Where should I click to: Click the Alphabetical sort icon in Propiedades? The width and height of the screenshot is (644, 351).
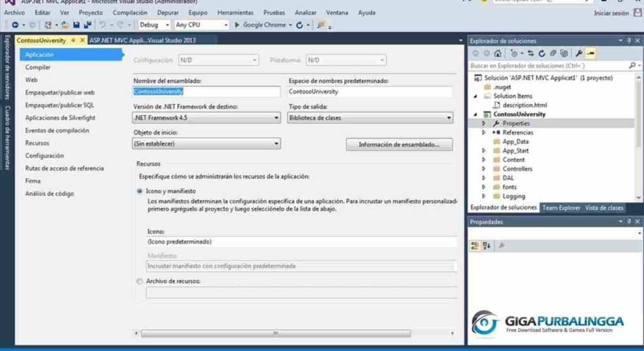[x=487, y=246]
